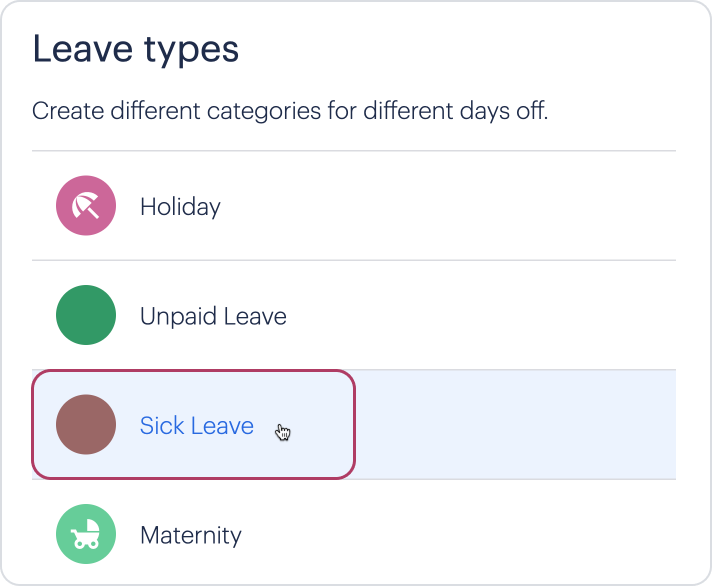Click the blue word Sick

162,426
